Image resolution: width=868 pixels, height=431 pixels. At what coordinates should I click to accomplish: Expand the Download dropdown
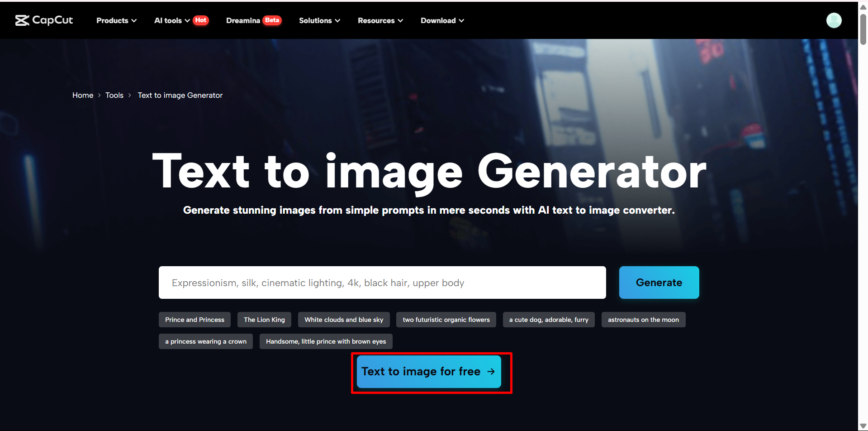(442, 20)
